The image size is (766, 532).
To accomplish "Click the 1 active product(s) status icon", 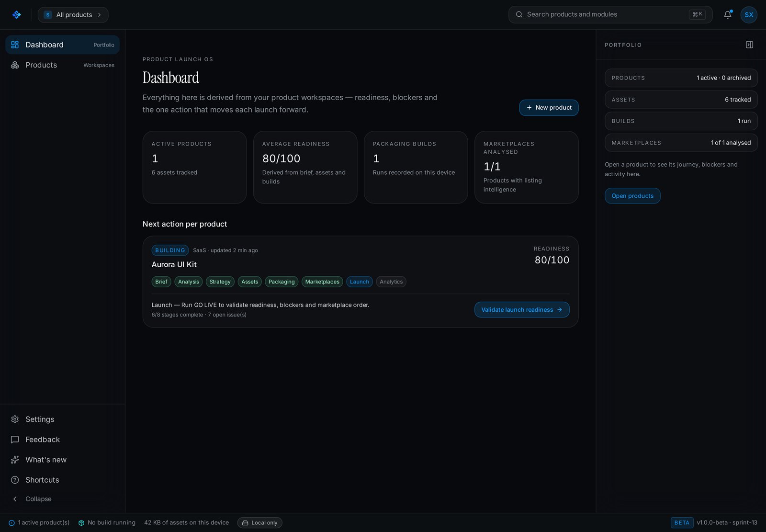I will (11, 523).
